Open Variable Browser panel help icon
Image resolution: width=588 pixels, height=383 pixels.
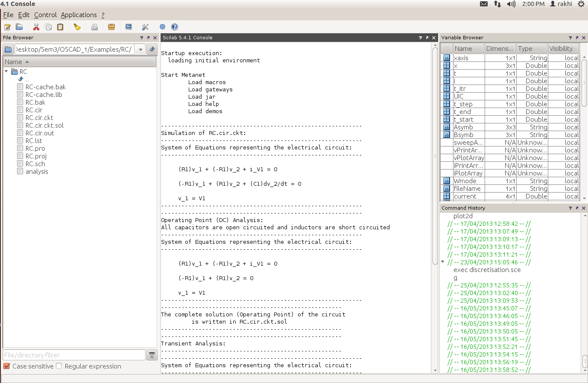[570, 38]
